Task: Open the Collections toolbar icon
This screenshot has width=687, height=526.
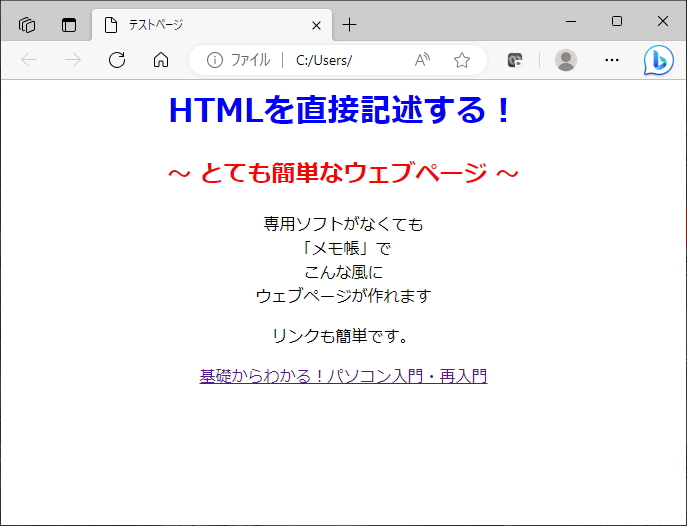Action: pos(515,60)
